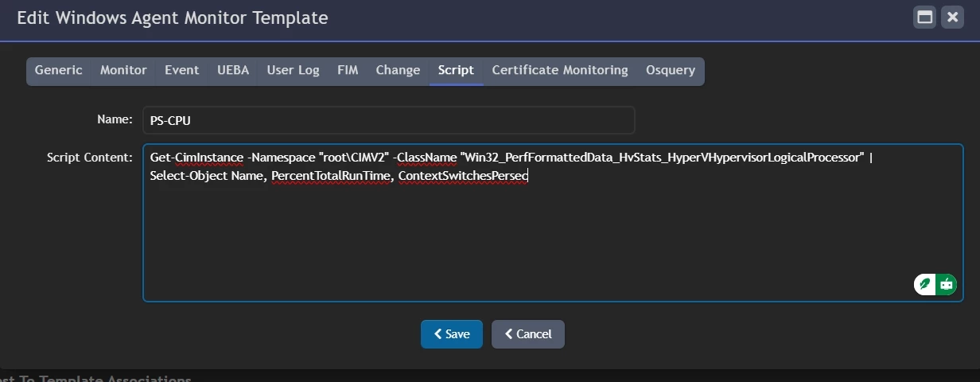Switch to the Change tab
Image resolution: width=980 pixels, height=382 pixels.
tap(398, 70)
